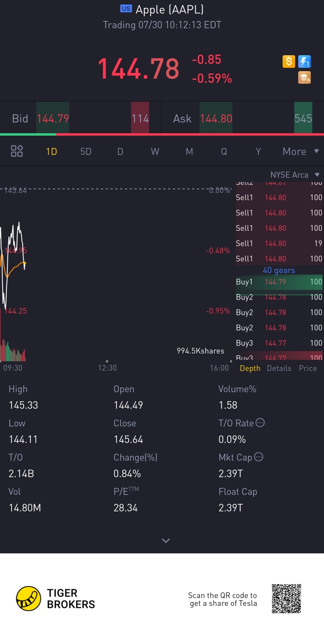Image resolution: width=324 pixels, height=644 pixels.
Task: Tap the yellow dollar sign icon
Action: [x=289, y=62]
